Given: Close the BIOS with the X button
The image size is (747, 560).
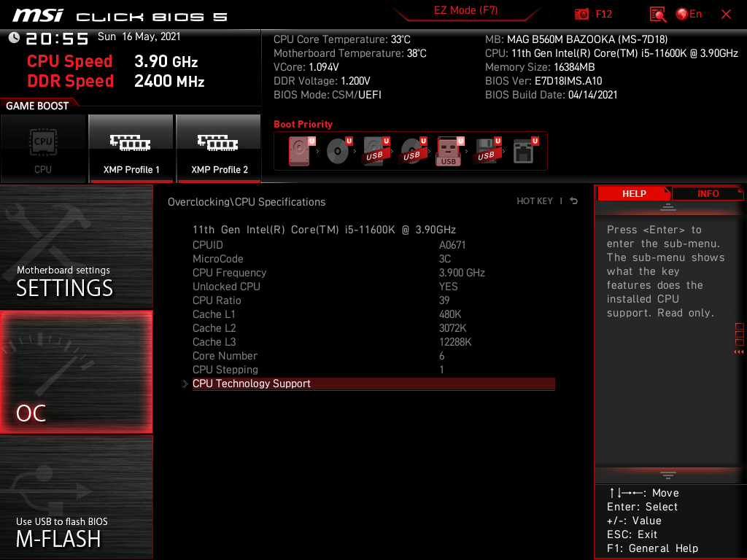Looking at the screenshot, I should coord(726,15).
